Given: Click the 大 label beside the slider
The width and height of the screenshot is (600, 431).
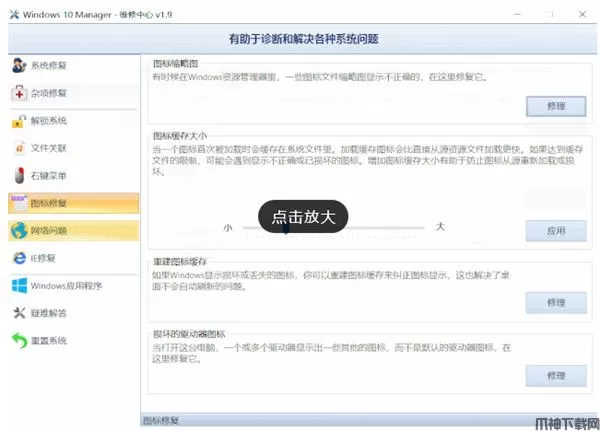Looking at the screenshot, I should coord(440,227).
